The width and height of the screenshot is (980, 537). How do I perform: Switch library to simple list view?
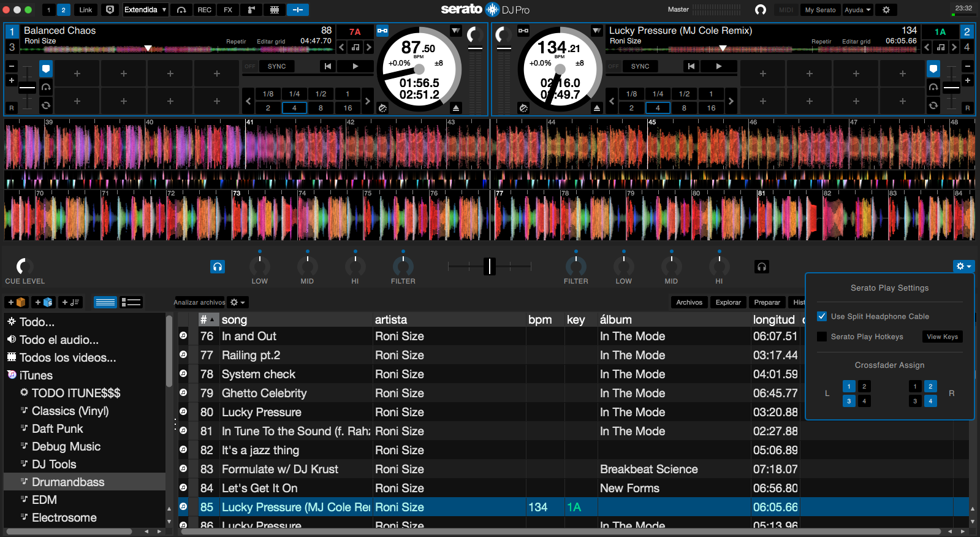(x=105, y=302)
